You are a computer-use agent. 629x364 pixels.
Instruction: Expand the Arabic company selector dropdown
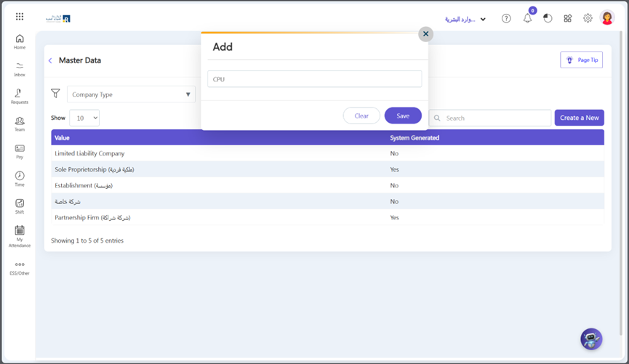465,19
